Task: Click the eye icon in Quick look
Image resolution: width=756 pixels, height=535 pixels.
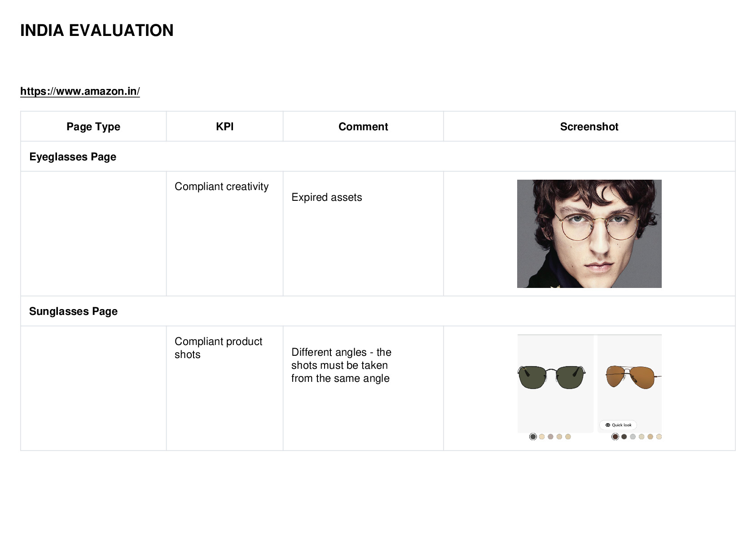Action: (608, 425)
